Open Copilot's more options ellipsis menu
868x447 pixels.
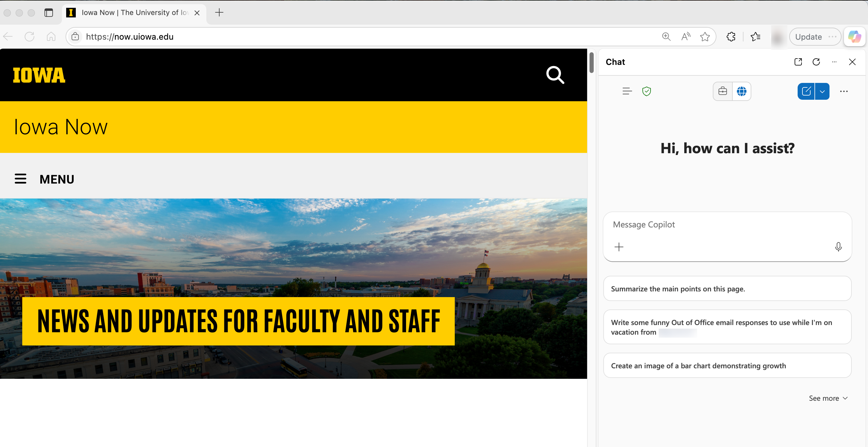pyautogui.click(x=844, y=91)
